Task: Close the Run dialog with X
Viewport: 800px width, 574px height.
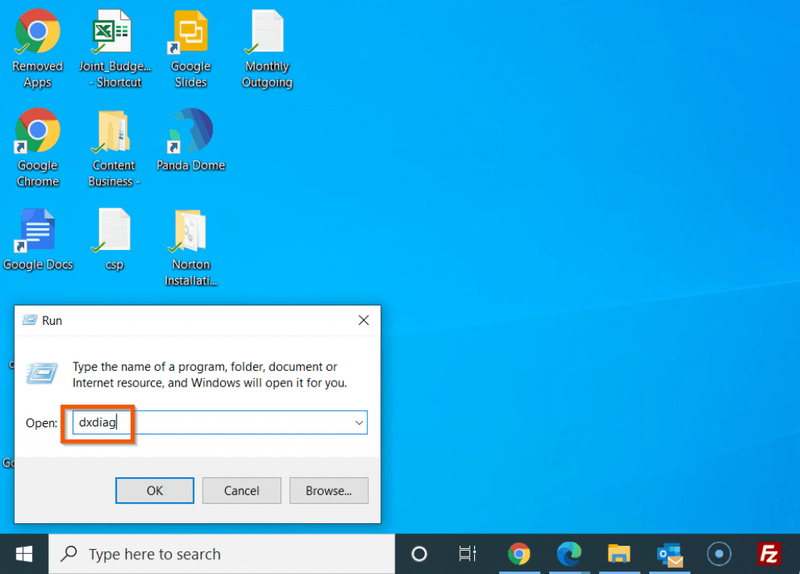Action: click(x=363, y=320)
